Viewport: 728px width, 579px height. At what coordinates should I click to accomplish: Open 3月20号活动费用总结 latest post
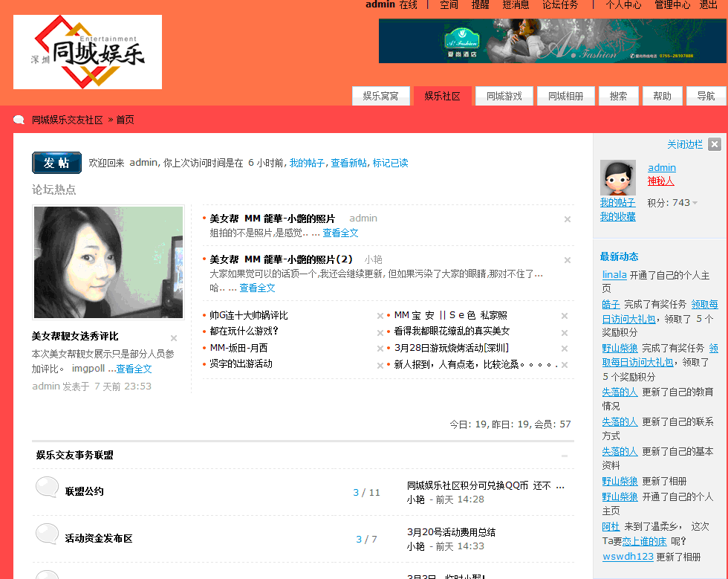tap(452, 532)
